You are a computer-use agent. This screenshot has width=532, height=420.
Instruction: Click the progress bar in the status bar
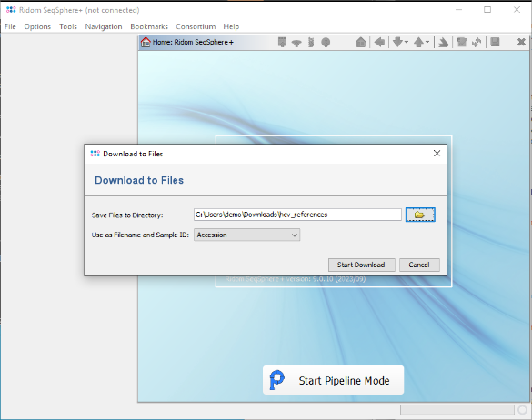457,410
